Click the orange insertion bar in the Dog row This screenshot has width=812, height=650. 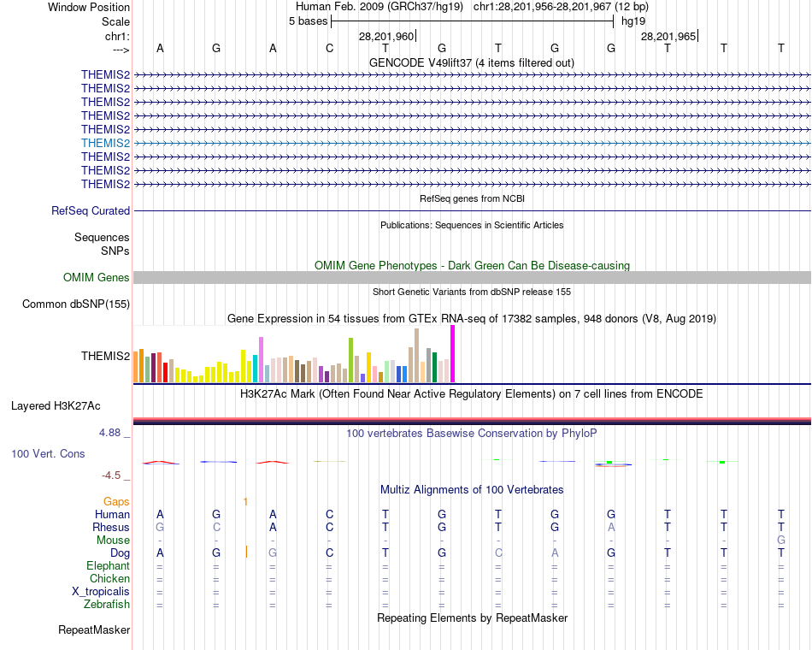pyautogui.click(x=246, y=552)
